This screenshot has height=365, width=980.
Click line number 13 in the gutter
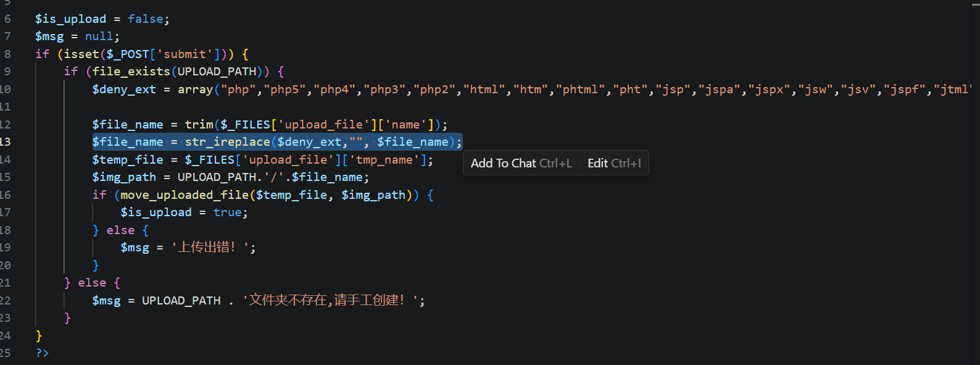click(x=6, y=142)
